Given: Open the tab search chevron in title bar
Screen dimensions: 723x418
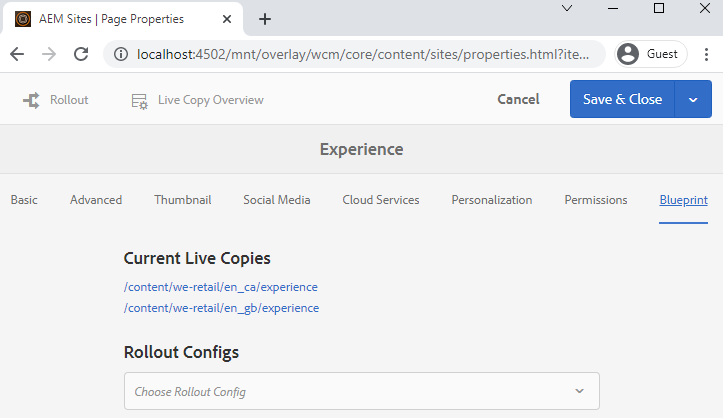Looking at the screenshot, I should tap(567, 8).
